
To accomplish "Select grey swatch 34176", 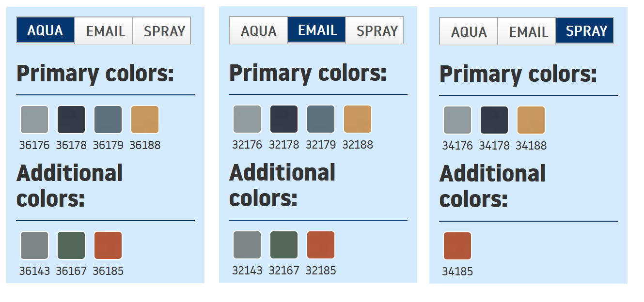I will tap(457, 120).
